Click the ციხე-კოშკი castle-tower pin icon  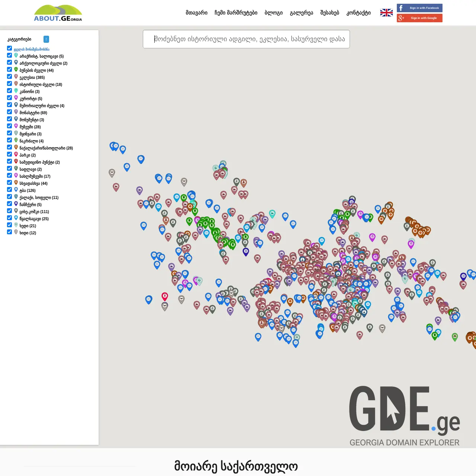[16, 210]
